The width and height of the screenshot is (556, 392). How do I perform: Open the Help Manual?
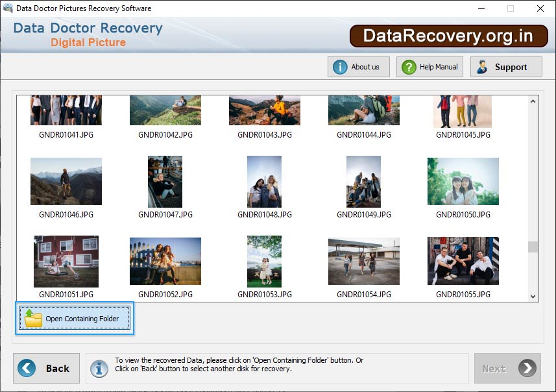click(429, 67)
